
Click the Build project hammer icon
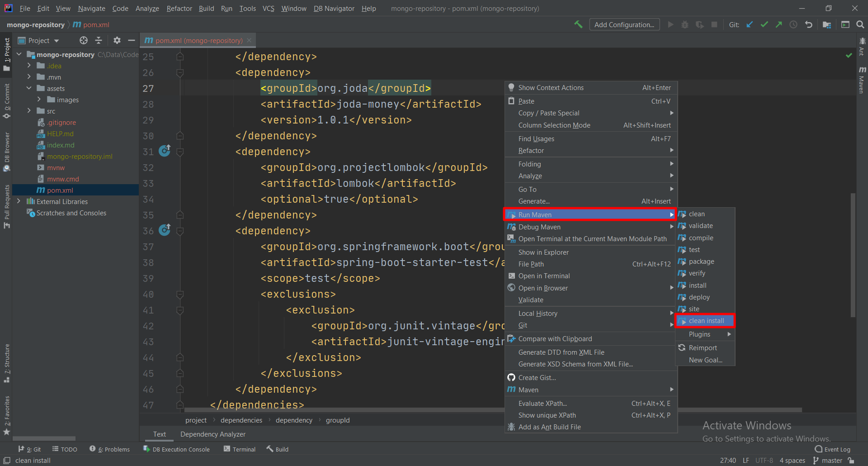point(578,24)
